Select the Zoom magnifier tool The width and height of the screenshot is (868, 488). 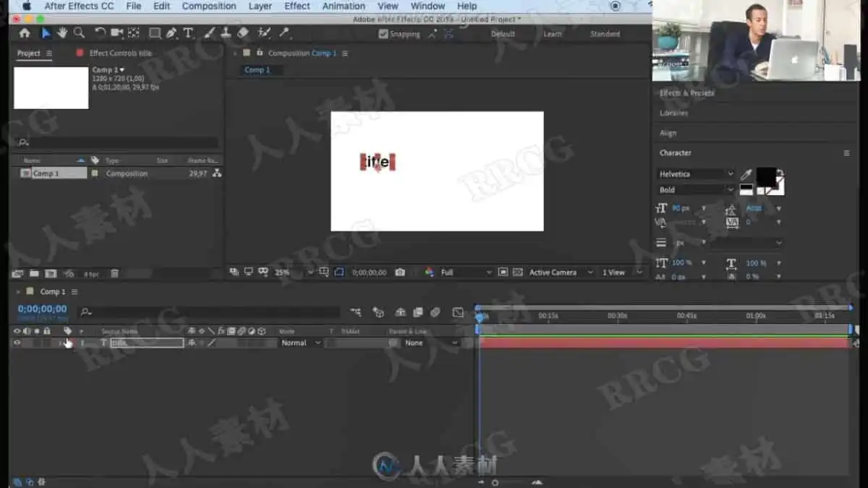[x=79, y=33]
